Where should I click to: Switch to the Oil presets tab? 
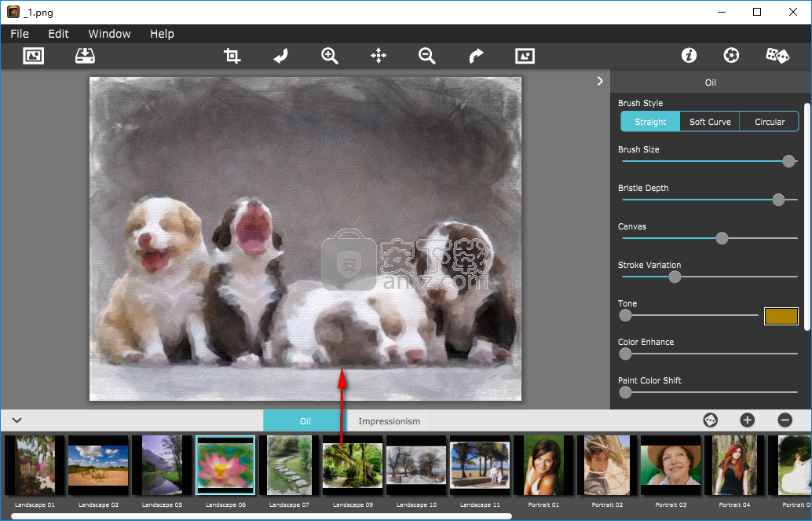point(305,421)
